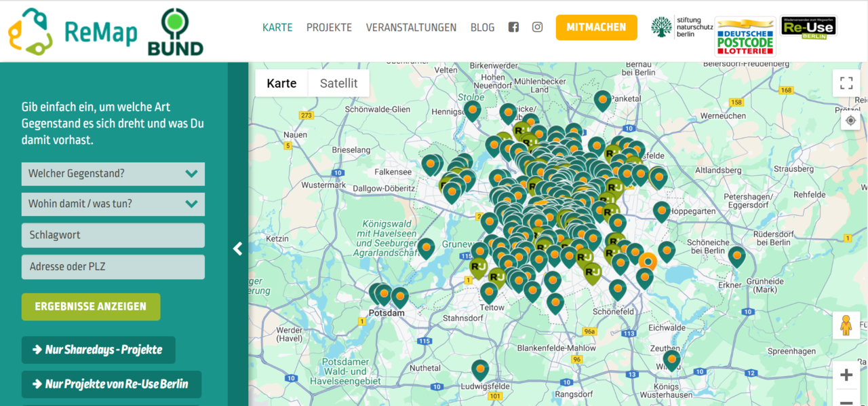Click the Re-Use Berlin logo
Image resolution: width=868 pixels, height=406 pixels.
pos(808,27)
